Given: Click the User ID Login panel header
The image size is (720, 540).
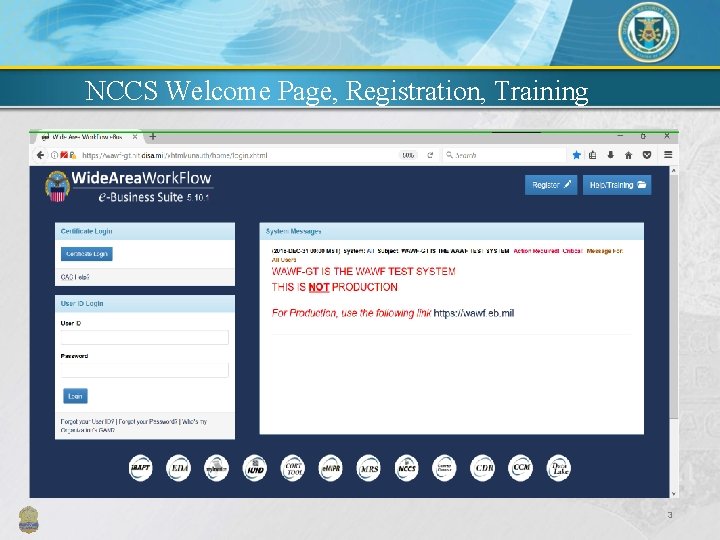Looking at the screenshot, I should pos(145,304).
